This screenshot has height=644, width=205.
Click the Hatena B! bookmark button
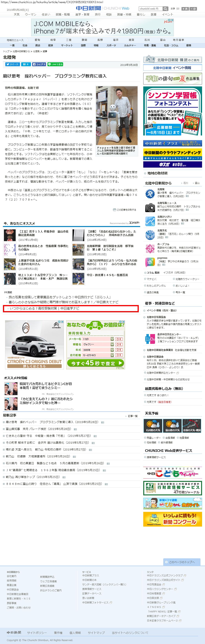[x=26, y=64]
